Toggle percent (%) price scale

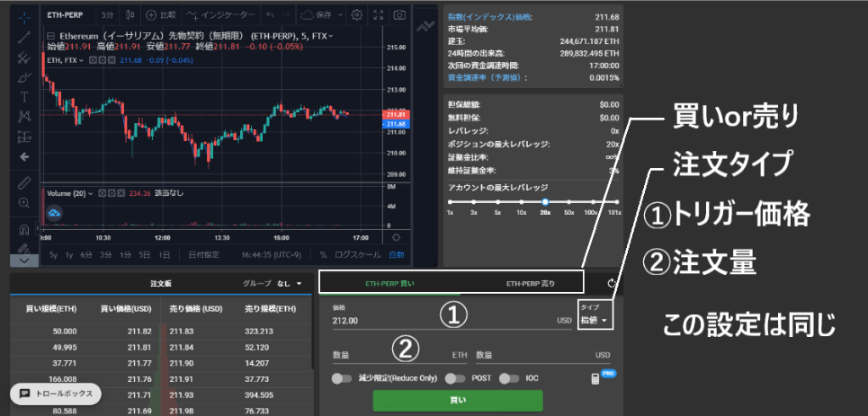coord(323,255)
